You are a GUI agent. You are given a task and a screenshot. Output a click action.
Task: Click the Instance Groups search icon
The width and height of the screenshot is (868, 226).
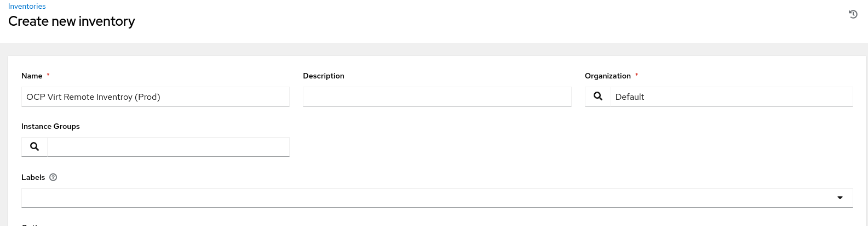(x=35, y=147)
